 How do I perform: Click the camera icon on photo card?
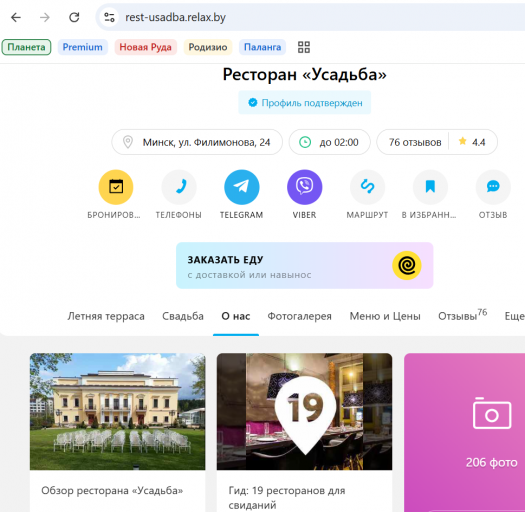[x=492, y=414]
